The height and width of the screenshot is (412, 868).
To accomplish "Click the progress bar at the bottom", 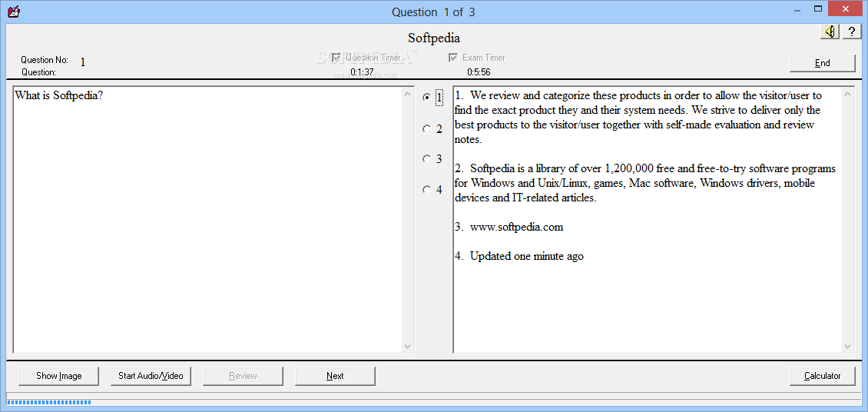I will point(434,402).
